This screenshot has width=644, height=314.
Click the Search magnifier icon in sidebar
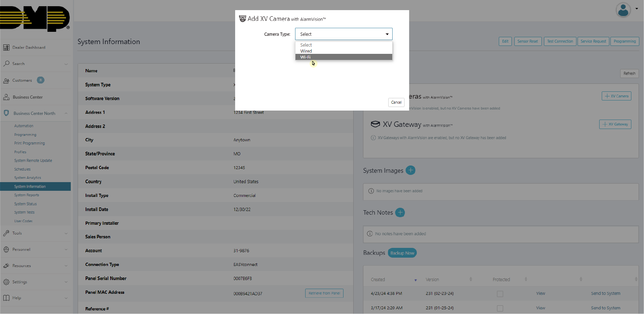tap(6, 64)
